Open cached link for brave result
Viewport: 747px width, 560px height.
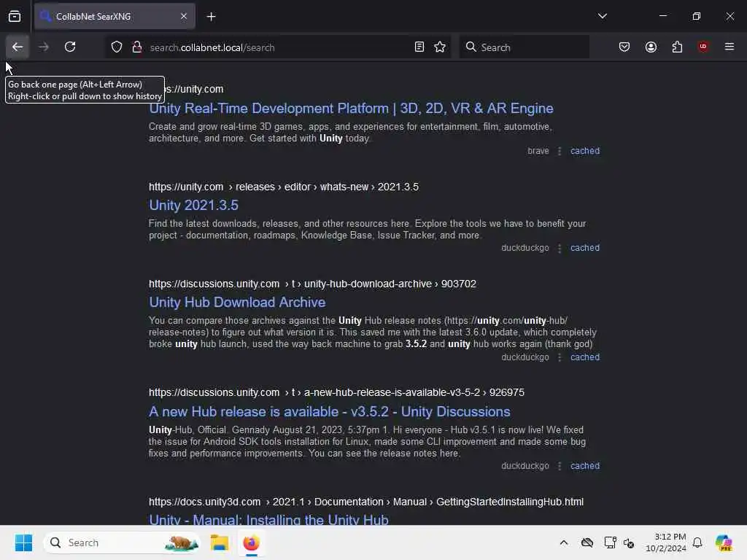tap(585, 151)
